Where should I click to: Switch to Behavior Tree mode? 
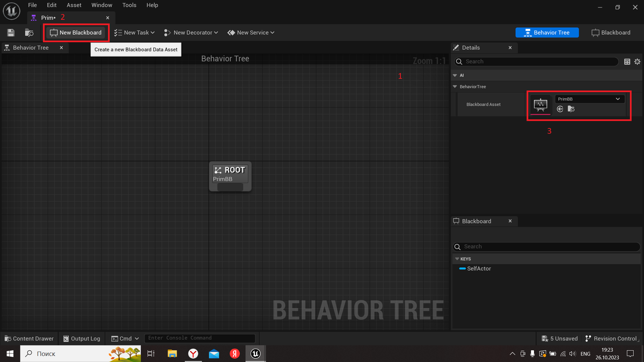(547, 33)
